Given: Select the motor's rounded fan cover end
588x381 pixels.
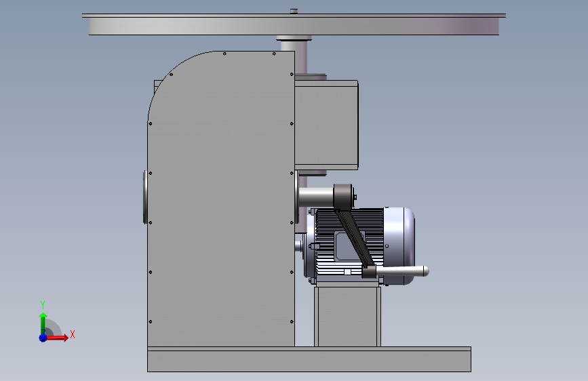Looking at the screenshot, I should pos(399,245).
